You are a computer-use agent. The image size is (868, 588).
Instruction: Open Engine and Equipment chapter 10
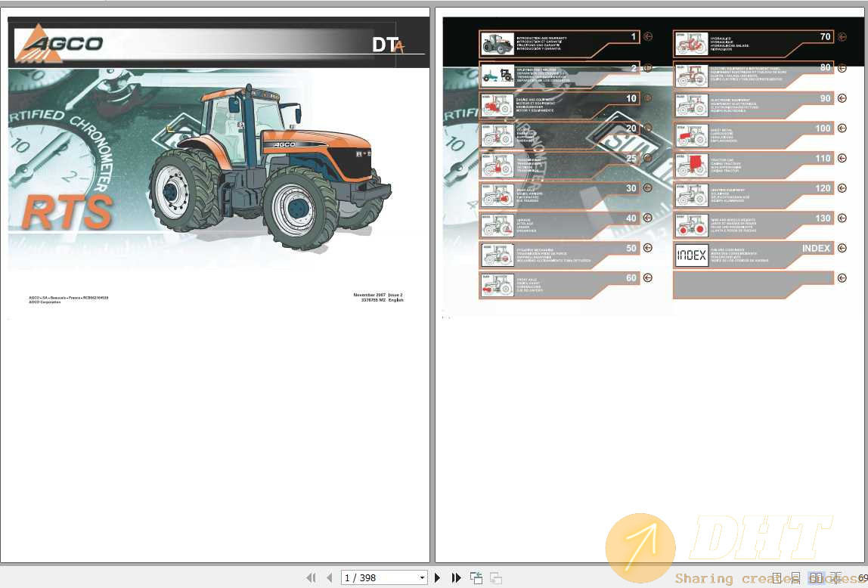(560, 104)
